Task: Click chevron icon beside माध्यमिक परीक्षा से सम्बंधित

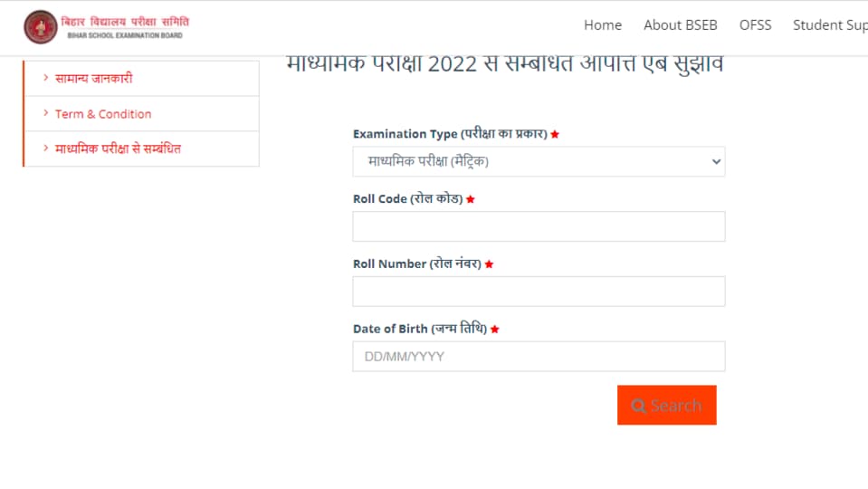Action: click(46, 149)
